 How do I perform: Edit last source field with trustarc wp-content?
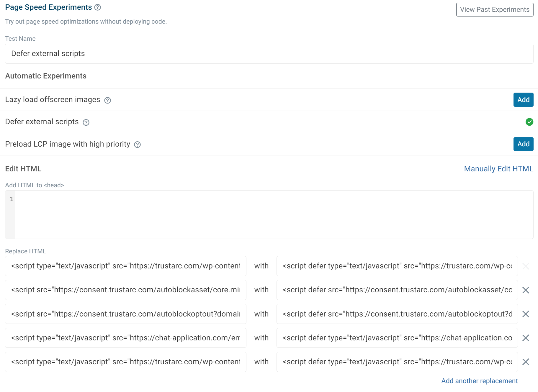[x=126, y=362]
